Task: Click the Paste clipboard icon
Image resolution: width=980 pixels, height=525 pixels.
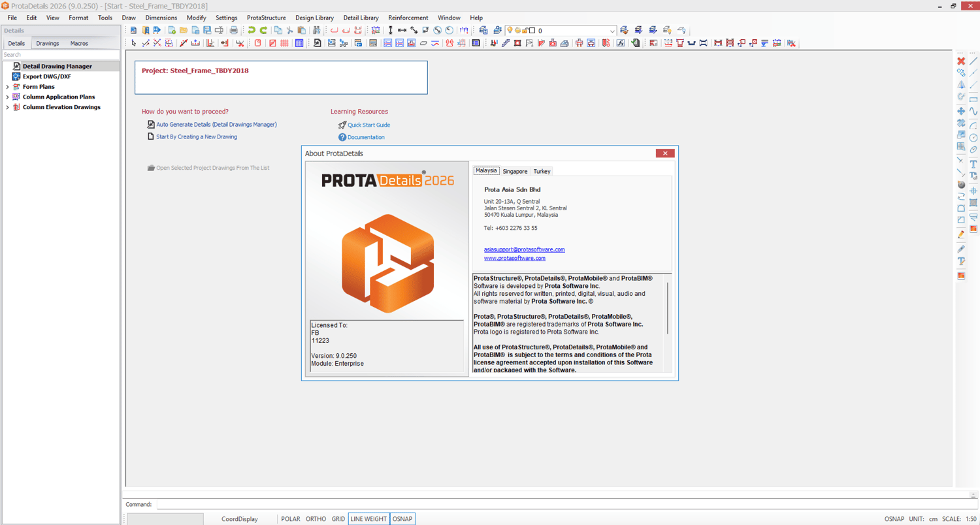Action: pyautogui.click(x=301, y=30)
